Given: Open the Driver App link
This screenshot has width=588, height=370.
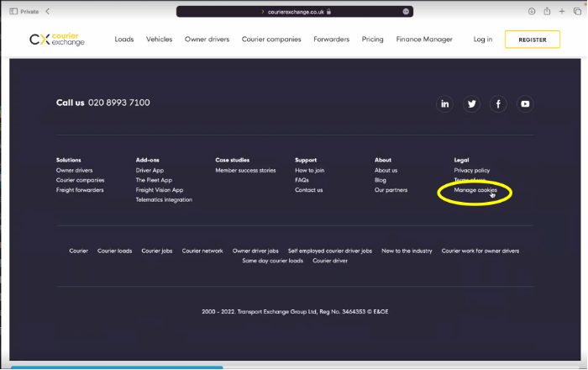Looking at the screenshot, I should tap(150, 171).
